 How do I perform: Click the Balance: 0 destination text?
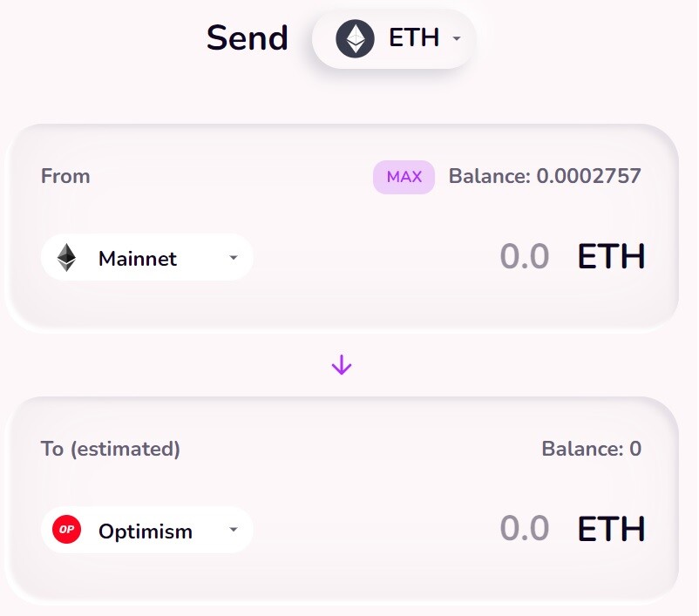click(591, 449)
